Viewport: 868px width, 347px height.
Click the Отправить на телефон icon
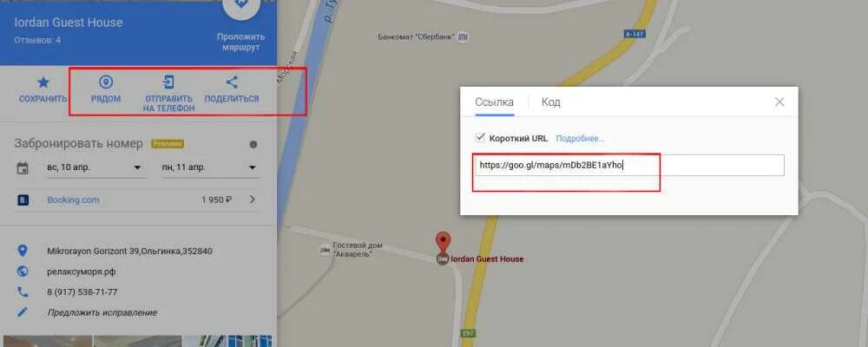tap(168, 82)
